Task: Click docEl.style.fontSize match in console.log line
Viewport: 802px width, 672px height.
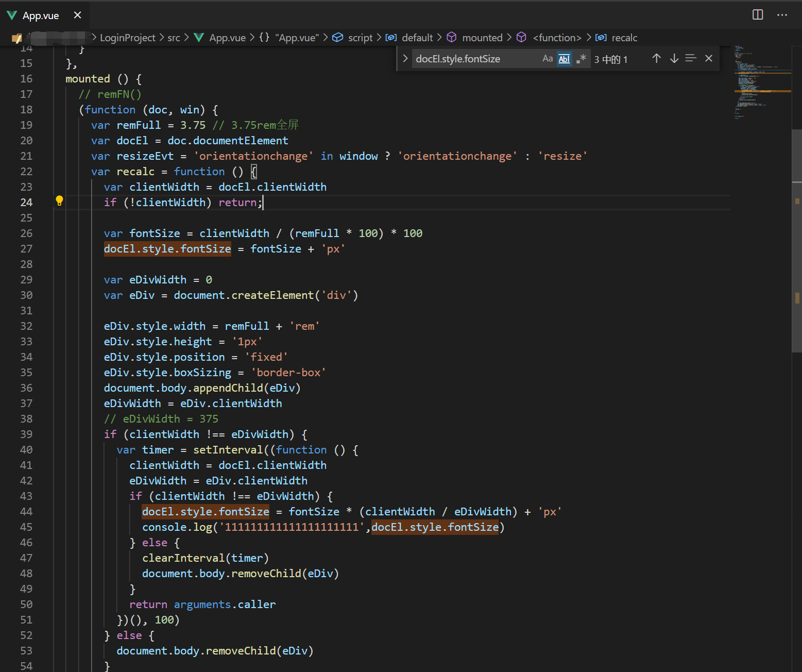Action: (435, 527)
